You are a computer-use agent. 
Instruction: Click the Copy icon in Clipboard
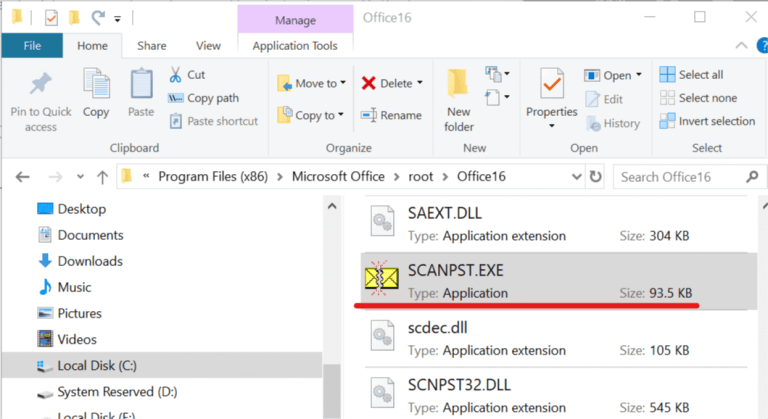[96, 84]
